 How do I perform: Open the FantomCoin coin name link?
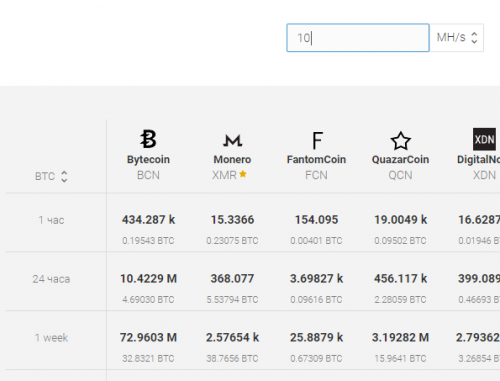click(316, 160)
